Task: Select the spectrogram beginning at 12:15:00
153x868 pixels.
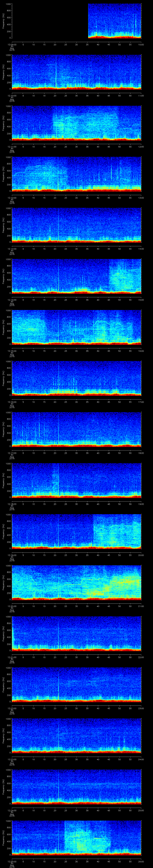Action: point(76,327)
